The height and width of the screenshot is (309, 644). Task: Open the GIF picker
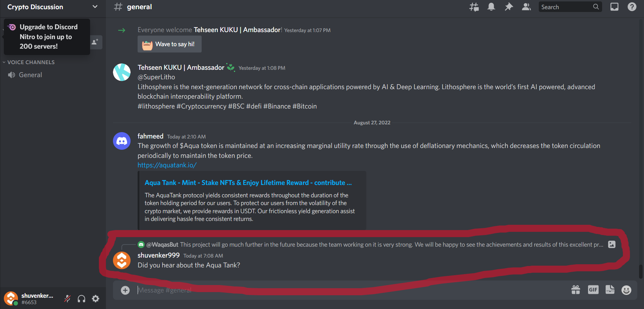tap(593, 290)
